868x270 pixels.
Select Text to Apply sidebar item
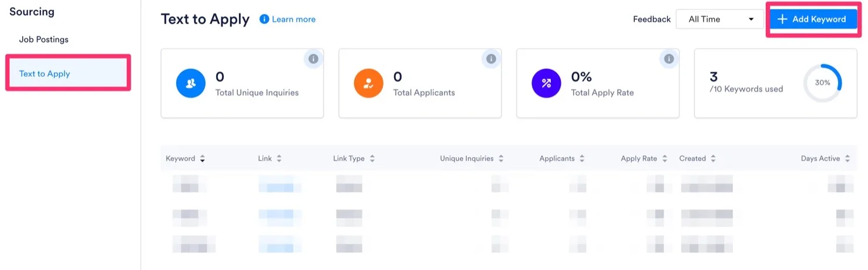[68, 73]
